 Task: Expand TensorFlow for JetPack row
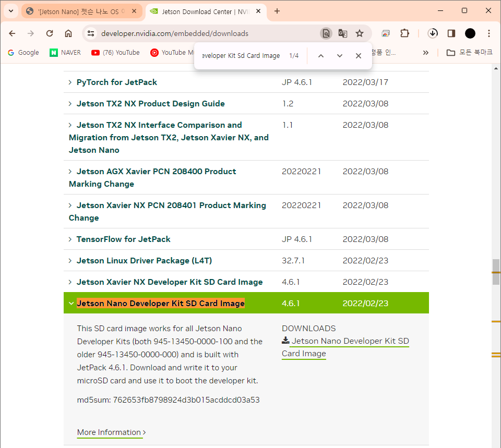123,239
